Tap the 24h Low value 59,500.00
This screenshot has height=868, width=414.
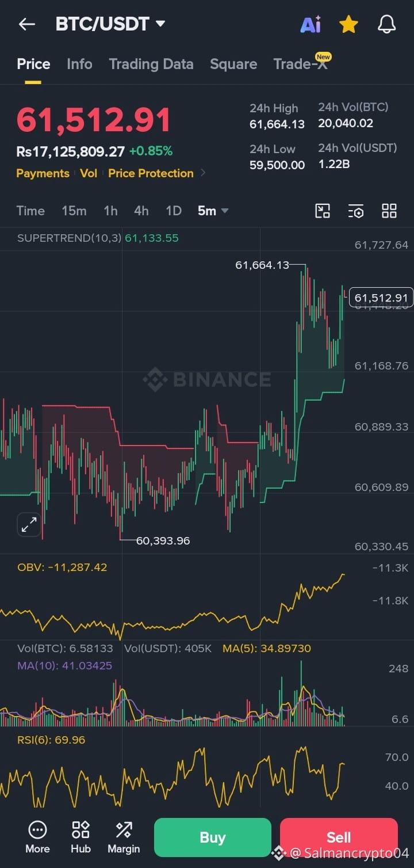point(277,165)
